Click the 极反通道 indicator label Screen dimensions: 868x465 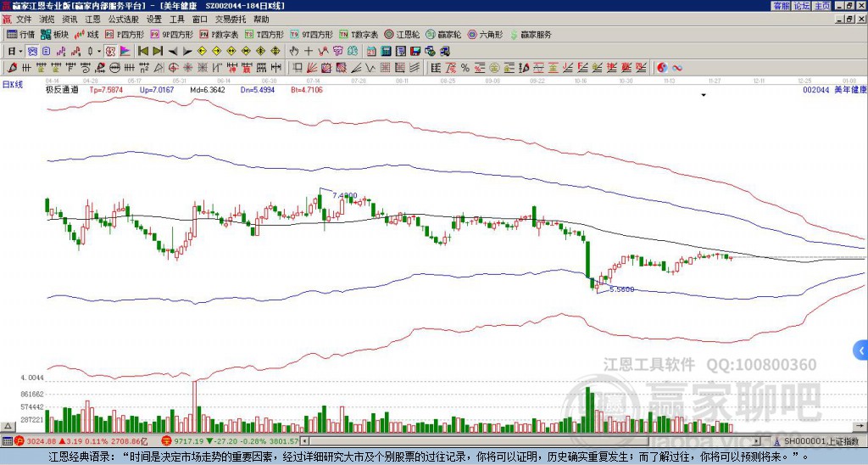pos(62,89)
